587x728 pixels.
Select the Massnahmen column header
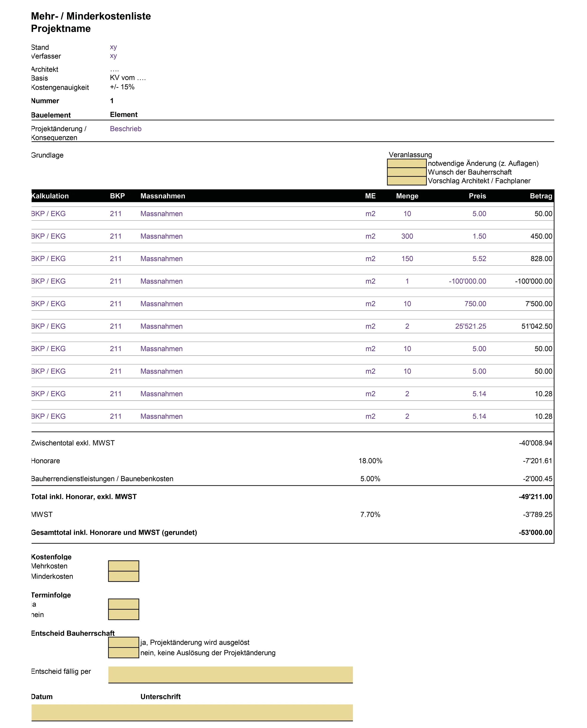tap(163, 196)
